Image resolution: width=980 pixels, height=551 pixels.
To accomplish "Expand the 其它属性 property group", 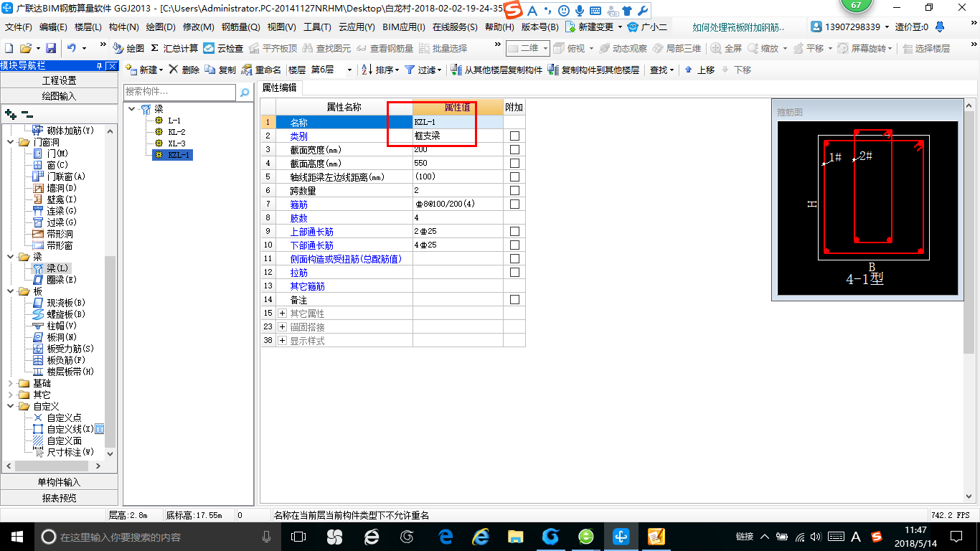I will [283, 314].
